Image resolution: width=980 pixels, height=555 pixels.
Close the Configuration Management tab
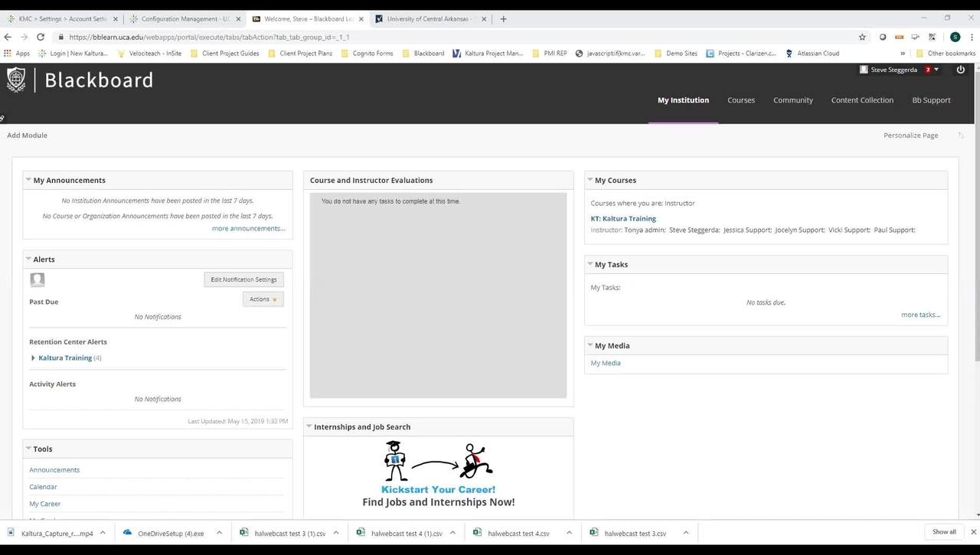click(x=238, y=19)
